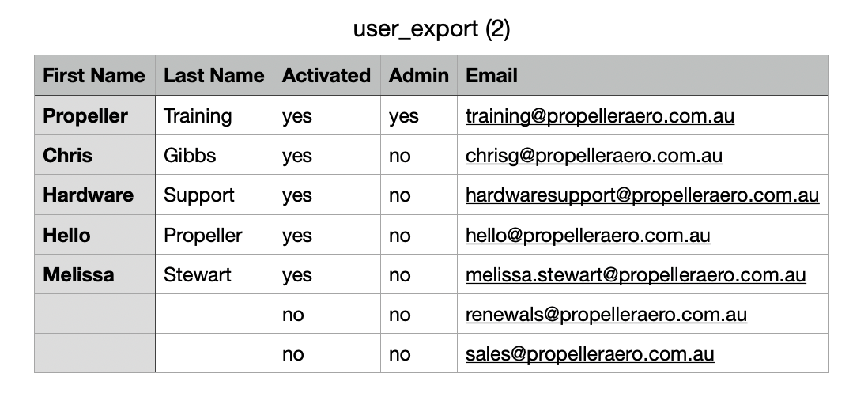This screenshot has width=868, height=408.
Task: Click the Activated column header
Action: pyautogui.click(x=326, y=75)
